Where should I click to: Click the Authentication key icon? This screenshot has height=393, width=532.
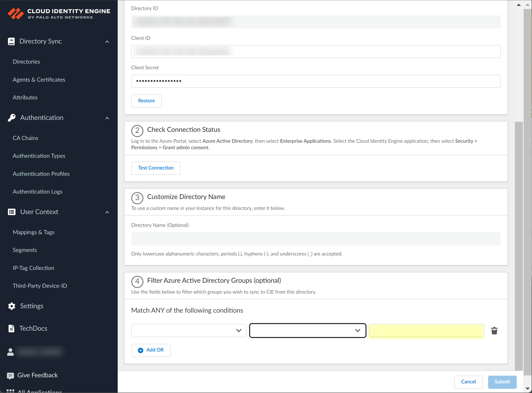(12, 118)
